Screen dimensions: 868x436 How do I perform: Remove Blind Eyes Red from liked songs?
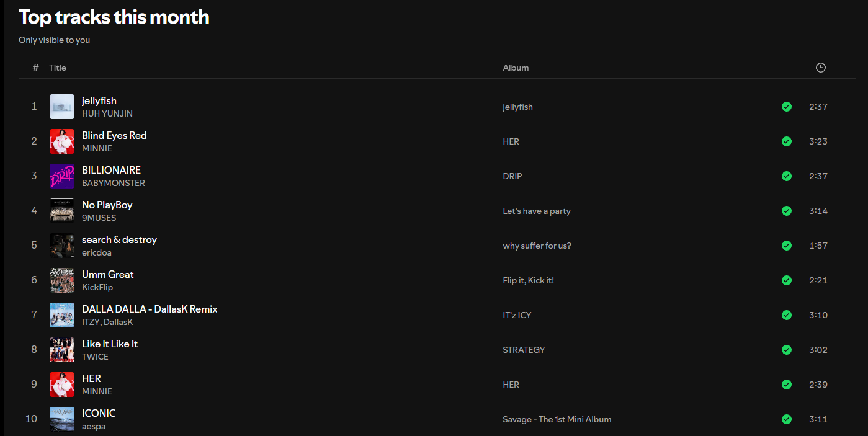click(786, 141)
